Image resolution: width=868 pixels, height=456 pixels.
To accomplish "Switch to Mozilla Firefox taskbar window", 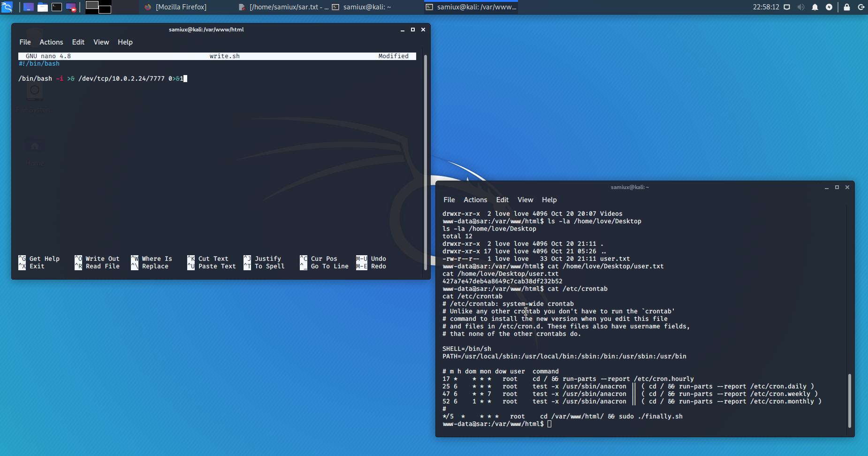I will tap(176, 7).
